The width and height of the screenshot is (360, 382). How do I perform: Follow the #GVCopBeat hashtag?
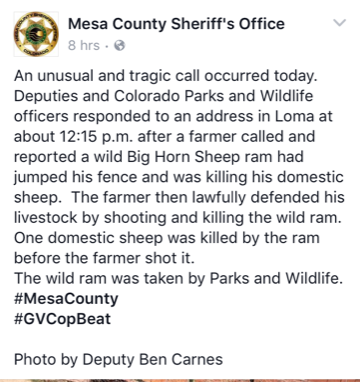click(x=62, y=319)
